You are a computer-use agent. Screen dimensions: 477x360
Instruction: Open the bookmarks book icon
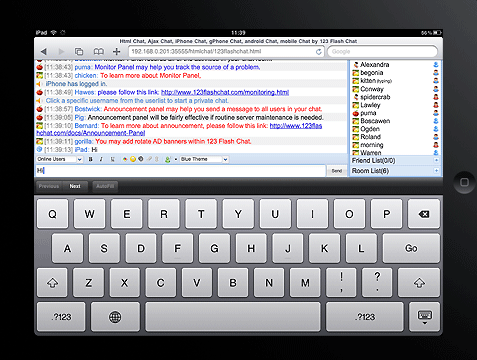tap(98, 52)
